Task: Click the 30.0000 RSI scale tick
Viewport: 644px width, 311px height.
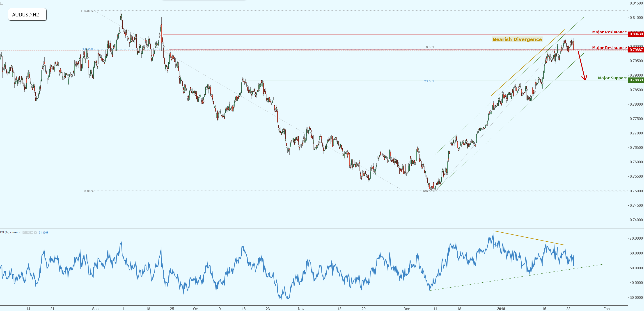Action: pos(636,297)
